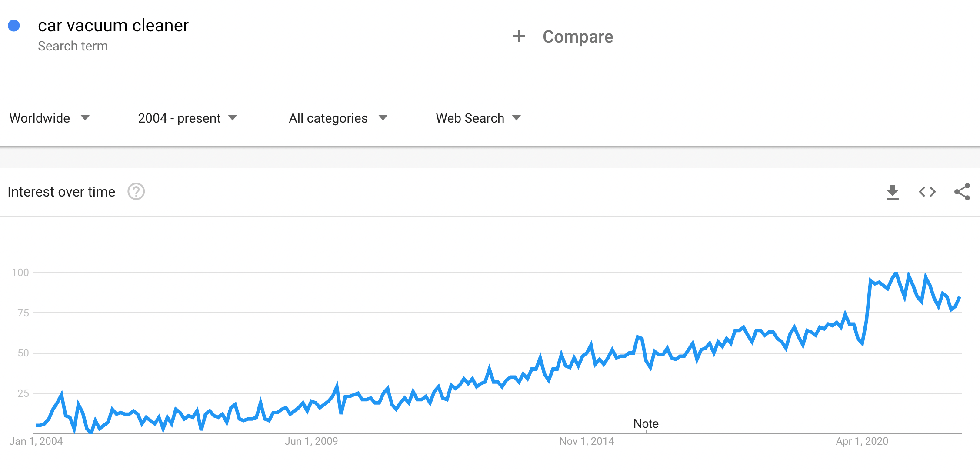Image resolution: width=980 pixels, height=473 pixels.
Task: Click the Note marker on the chart
Action: pyautogui.click(x=646, y=423)
